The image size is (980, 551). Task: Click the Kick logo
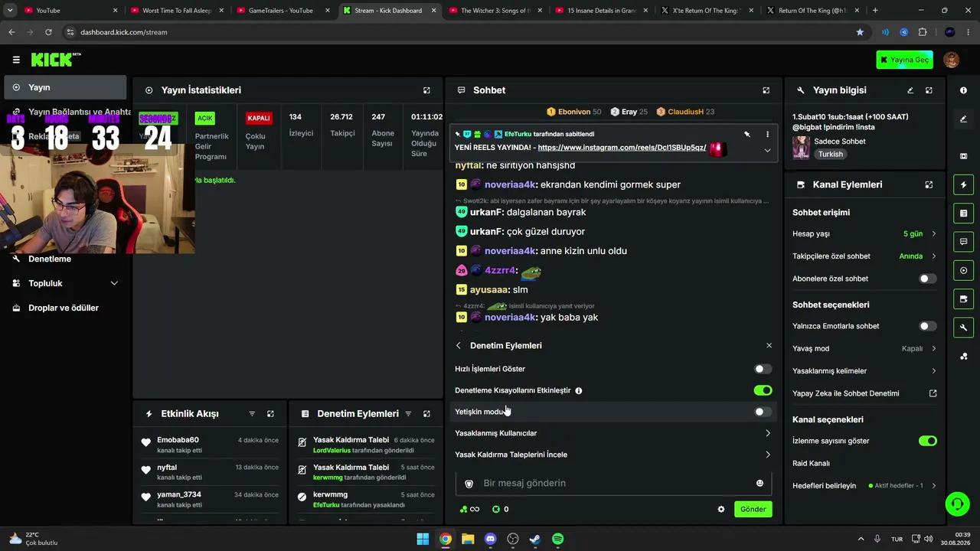[56, 60]
